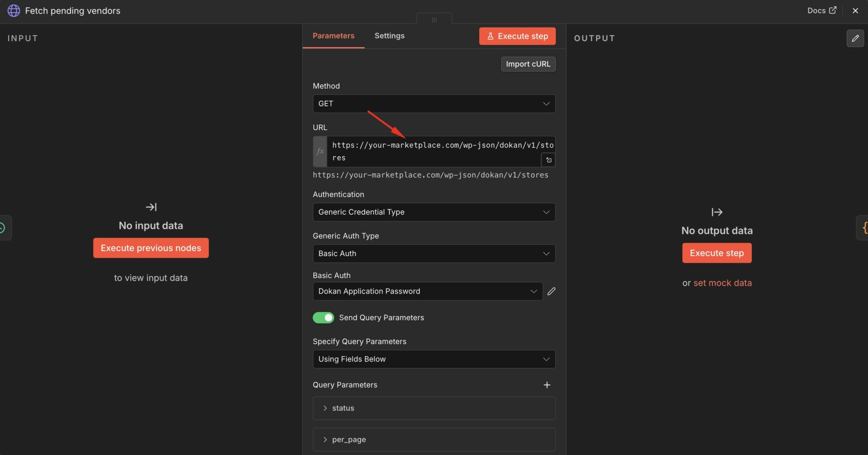
Task: Click the output arrow icon above No output data
Action: (717, 212)
